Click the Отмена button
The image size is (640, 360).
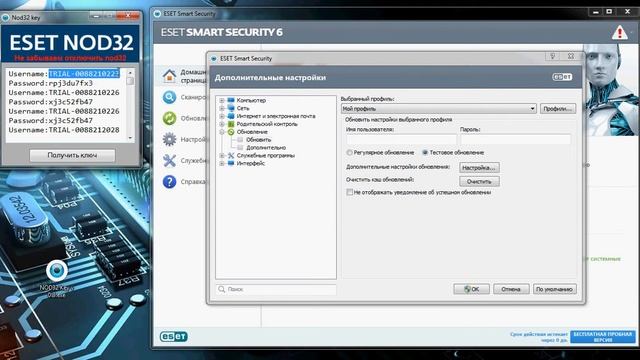pyautogui.click(x=511, y=289)
